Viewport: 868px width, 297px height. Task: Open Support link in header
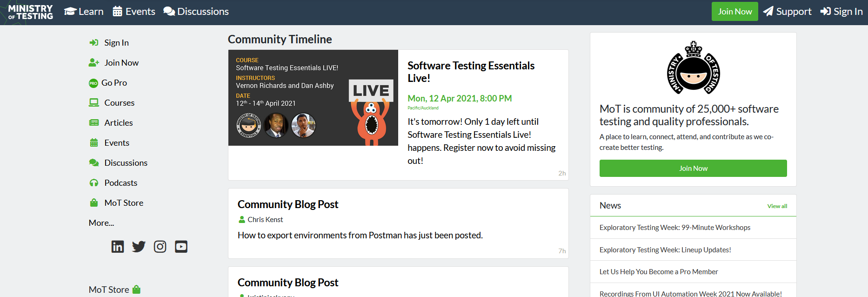point(788,12)
